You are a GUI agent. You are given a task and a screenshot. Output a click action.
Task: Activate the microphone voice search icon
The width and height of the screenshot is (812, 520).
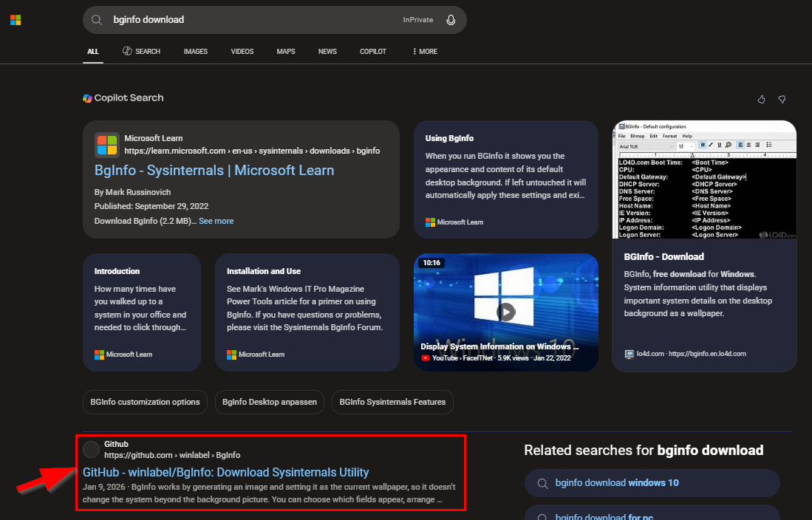(451, 20)
